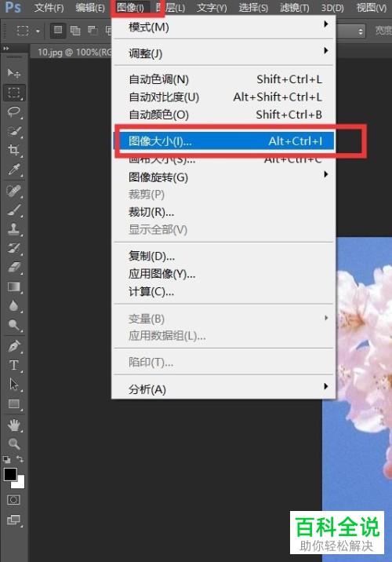Choose 自动对比度(U) menu item
This screenshot has width=392, height=562.
click(x=224, y=97)
